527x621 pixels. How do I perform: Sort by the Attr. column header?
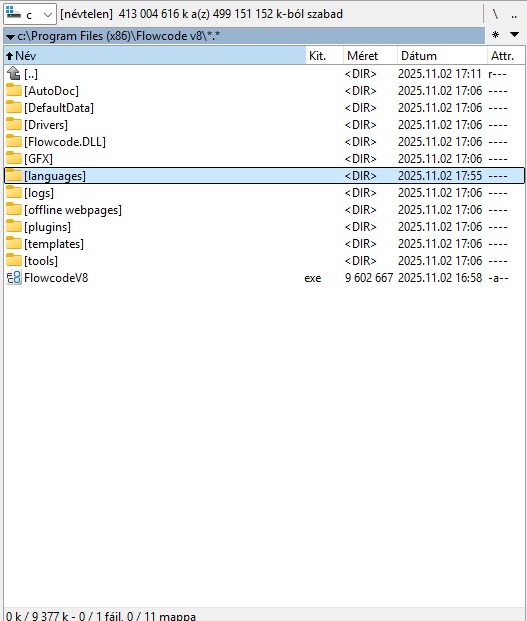506,55
